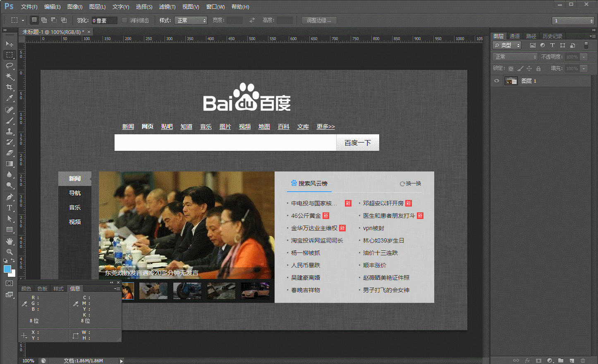Toggle Quick Mask mode
Screen dimensions: 598x364
point(10,283)
